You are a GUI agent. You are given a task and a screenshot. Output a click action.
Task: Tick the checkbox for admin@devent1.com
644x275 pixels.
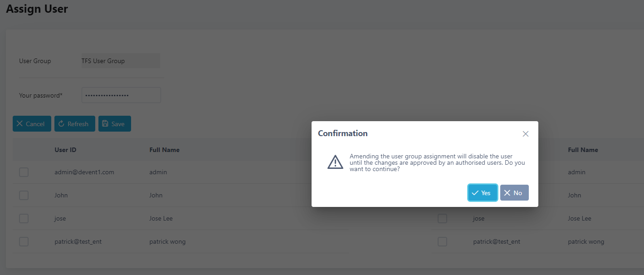click(24, 172)
